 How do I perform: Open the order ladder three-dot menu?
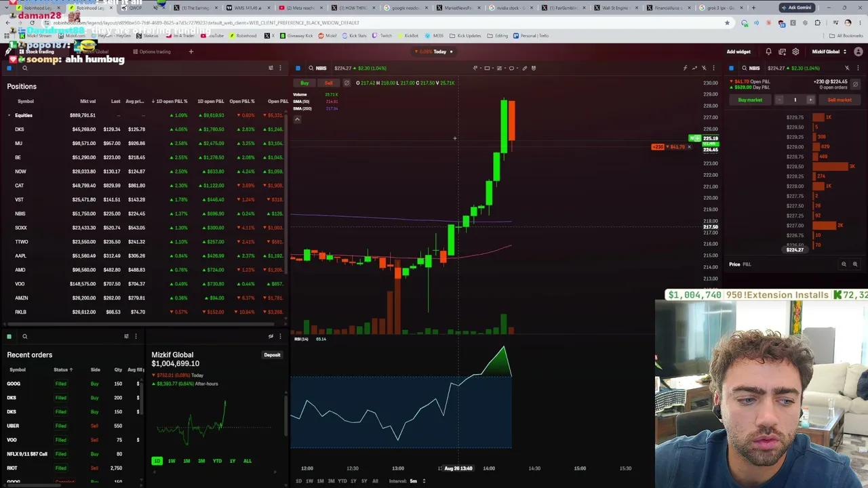pyautogui.click(x=858, y=68)
